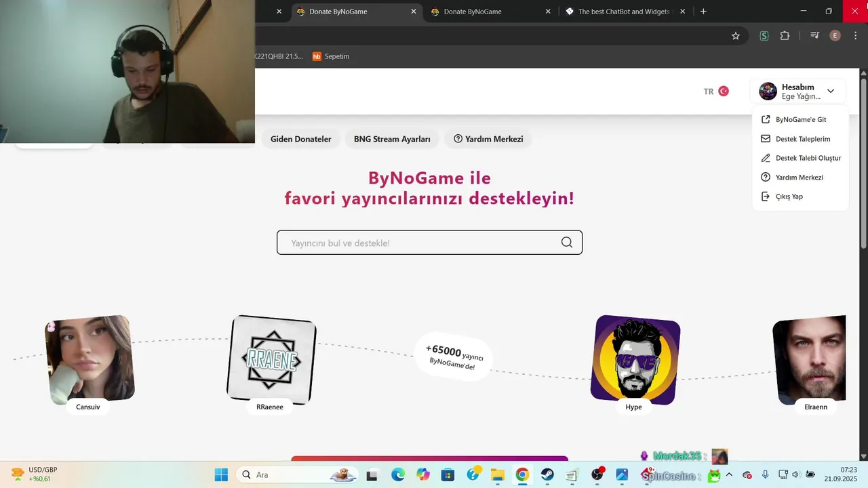Open the Windows Start menu
The width and height of the screenshot is (868, 488).
(x=221, y=474)
